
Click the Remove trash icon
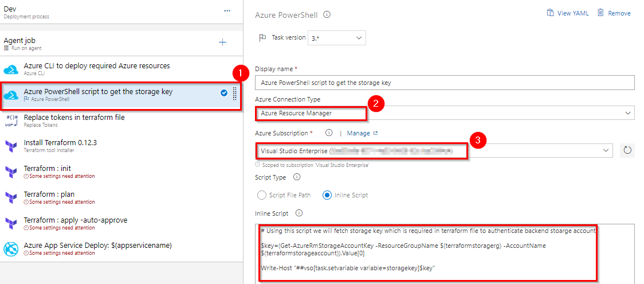(600, 13)
